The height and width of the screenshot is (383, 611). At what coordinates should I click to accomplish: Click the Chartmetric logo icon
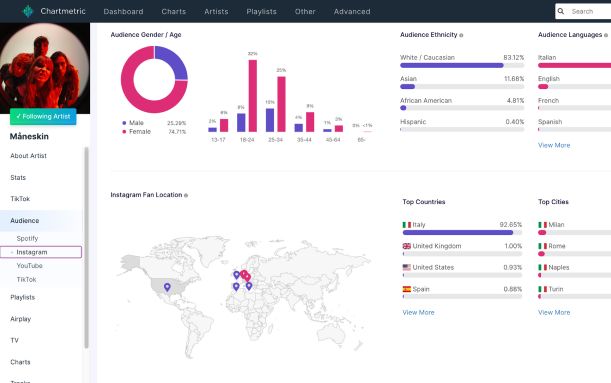click(28, 11)
